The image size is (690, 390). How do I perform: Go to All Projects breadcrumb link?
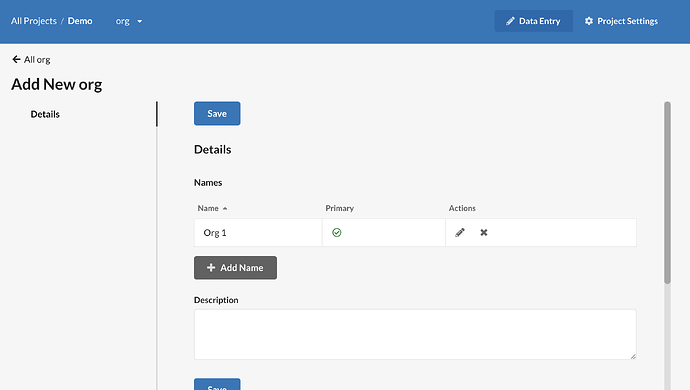(34, 21)
